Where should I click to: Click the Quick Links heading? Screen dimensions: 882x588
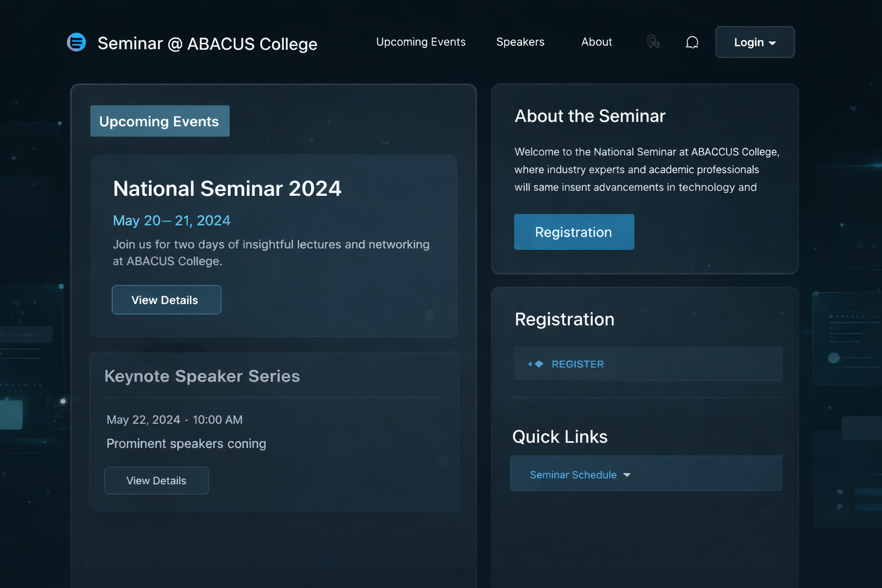click(x=559, y=437)
